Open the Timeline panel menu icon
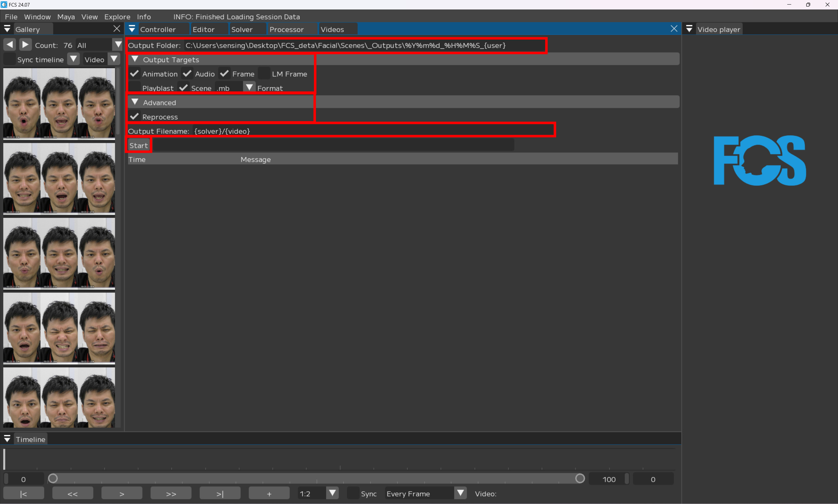 [7, 439]
